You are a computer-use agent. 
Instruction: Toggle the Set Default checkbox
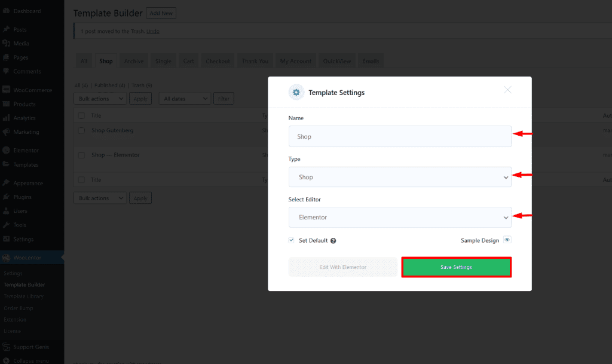[x=292, y=240]
